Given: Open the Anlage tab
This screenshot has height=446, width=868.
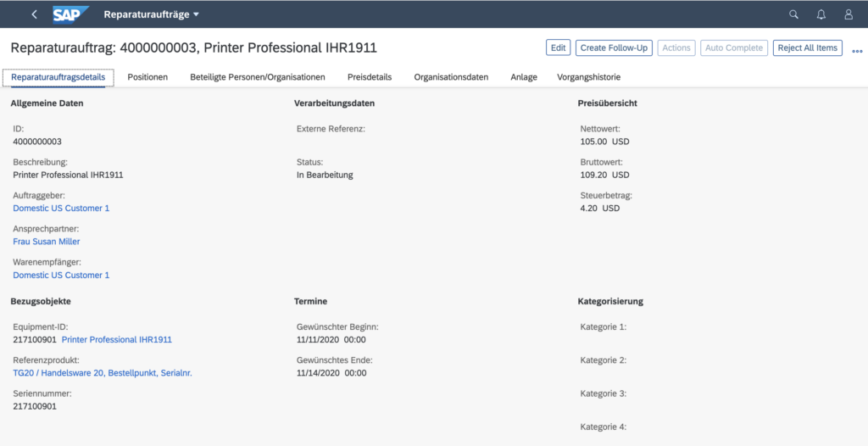Looking at the screenshot, I should point(524,77).
